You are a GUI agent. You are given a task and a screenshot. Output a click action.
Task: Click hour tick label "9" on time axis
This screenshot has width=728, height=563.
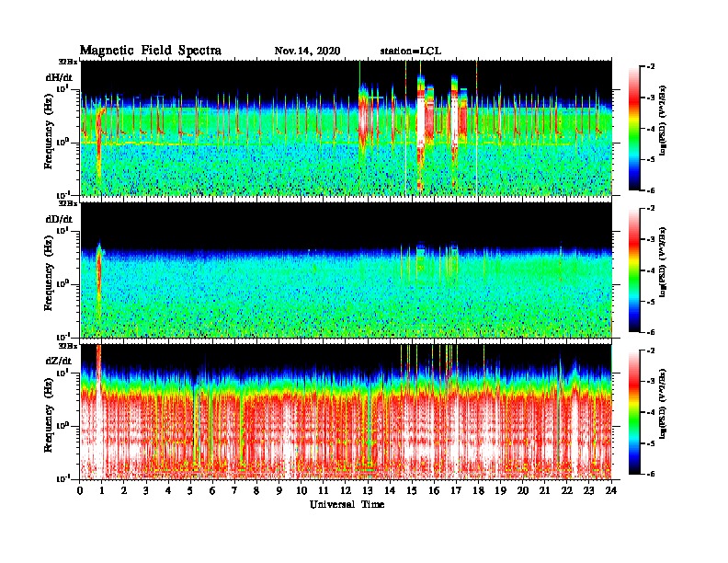(279, 490)
